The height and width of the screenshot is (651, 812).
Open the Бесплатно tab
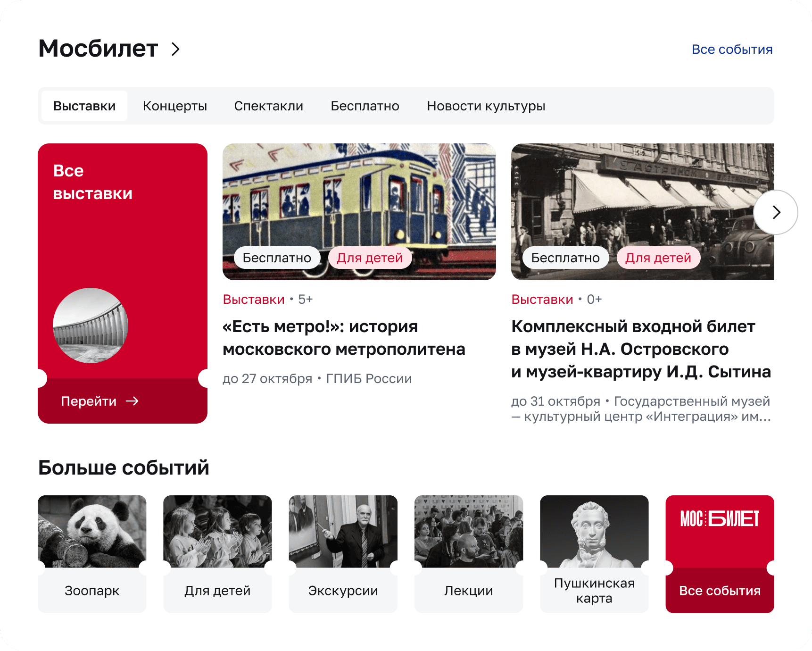[365, 106]
